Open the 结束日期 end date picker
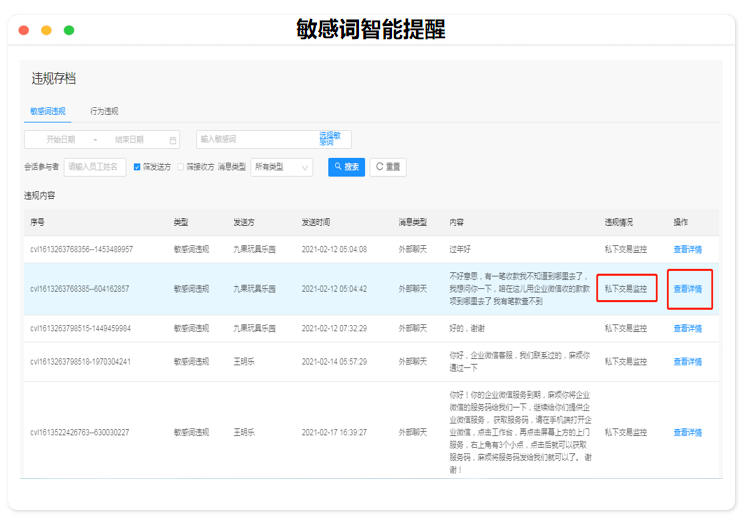 [129, 140]
